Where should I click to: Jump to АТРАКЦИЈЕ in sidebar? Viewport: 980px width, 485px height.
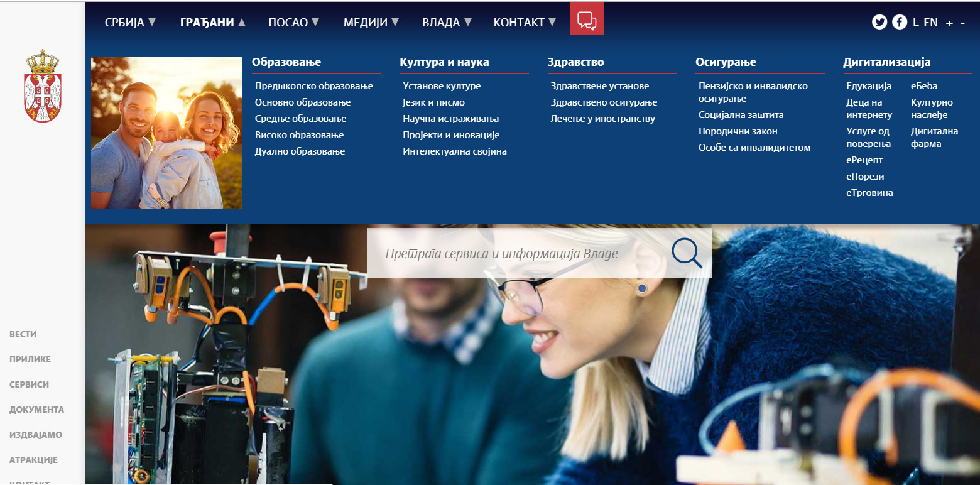click(33, 460)
